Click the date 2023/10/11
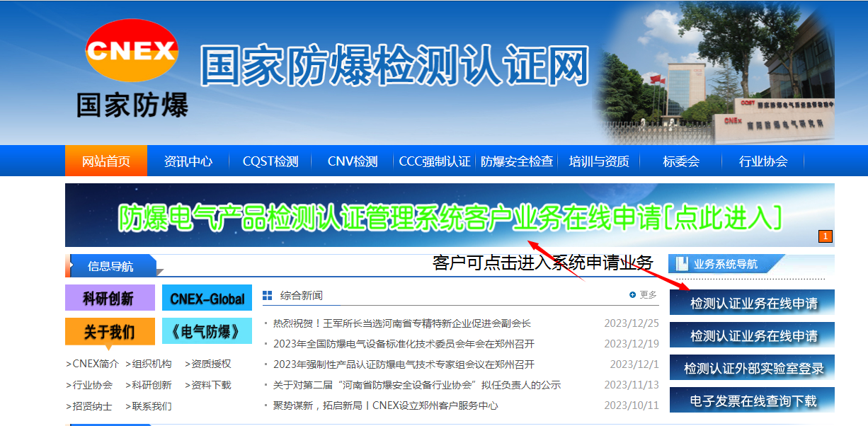 632,405
